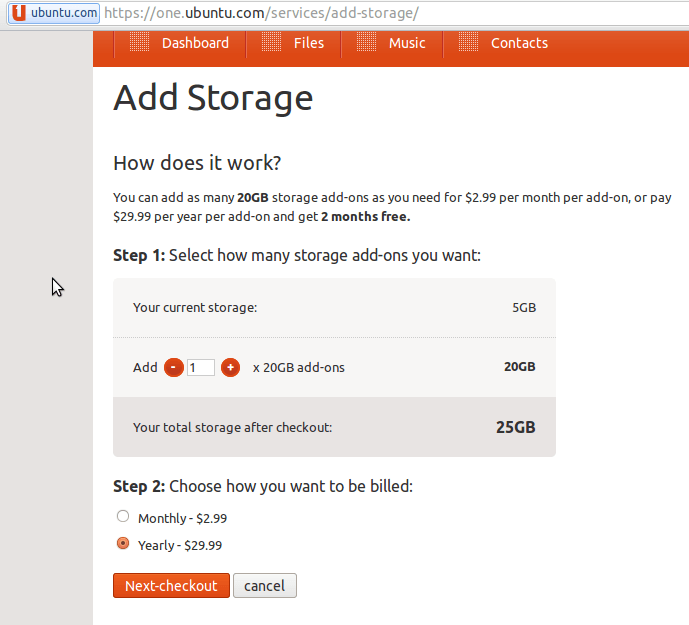The height and width of the screenshot is (625, 689).
Task: Decrease add-ons with the minus icon
Action: pyautogui.click(x=173, y=367)
